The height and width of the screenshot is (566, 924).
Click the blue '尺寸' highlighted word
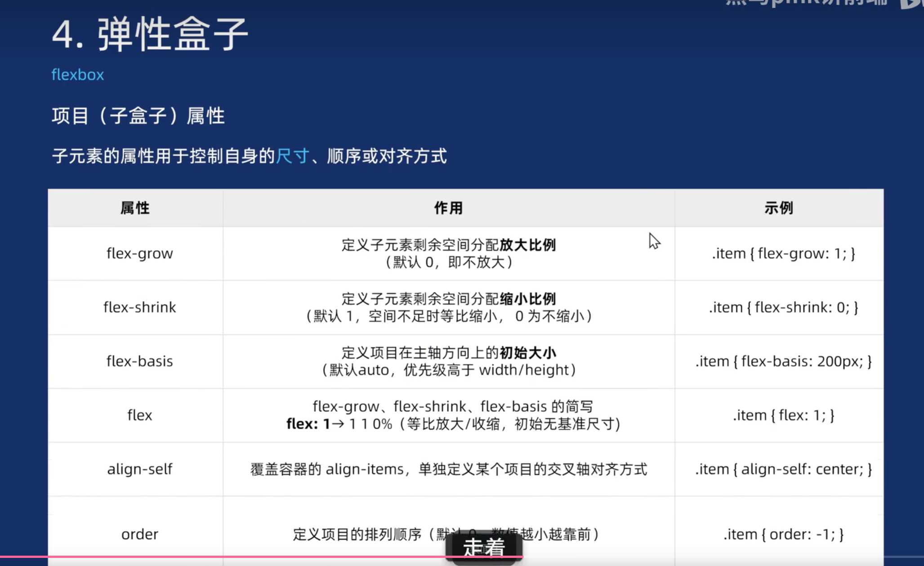(x=292, y=156)
